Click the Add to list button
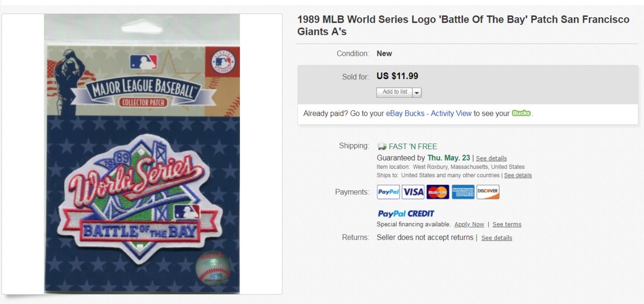This screenshot has width=644, height=304. 394,92
